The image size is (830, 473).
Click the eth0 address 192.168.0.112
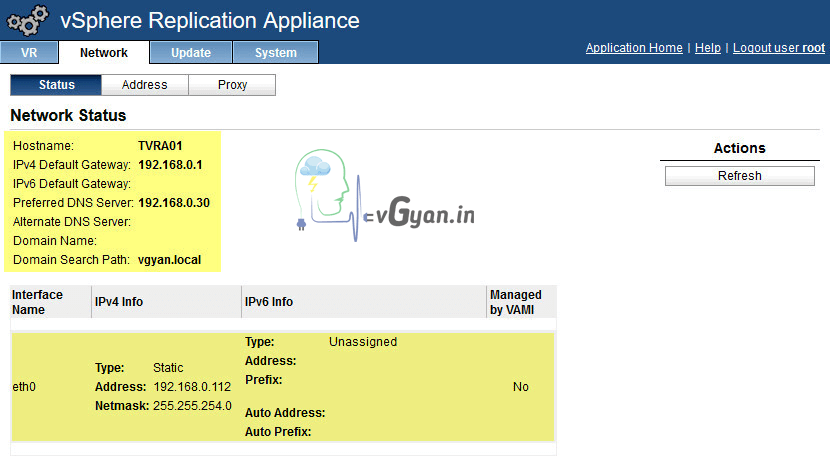click(192, 387)
